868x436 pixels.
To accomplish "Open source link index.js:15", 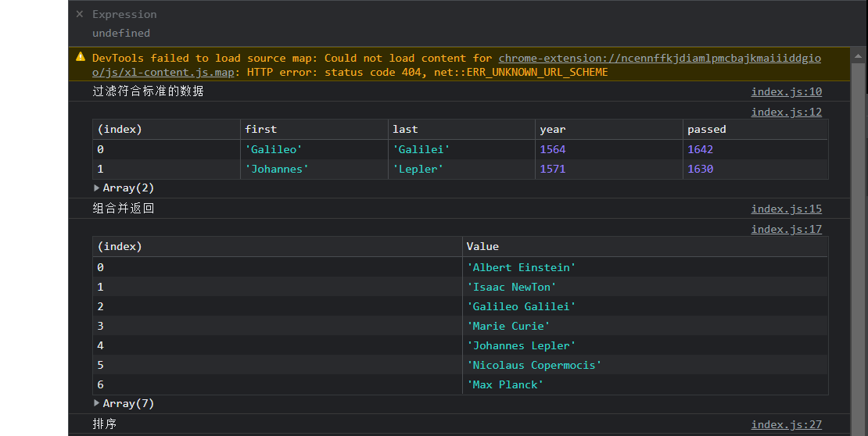I will (786, 209).
